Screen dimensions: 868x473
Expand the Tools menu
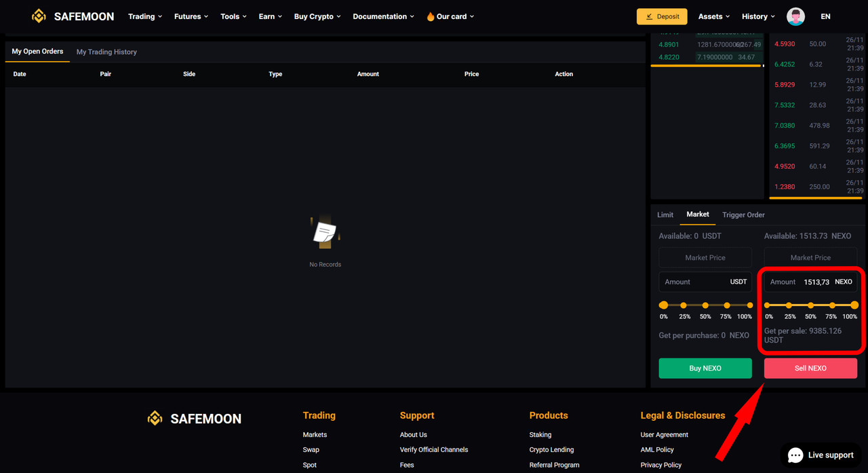point(233,16)
